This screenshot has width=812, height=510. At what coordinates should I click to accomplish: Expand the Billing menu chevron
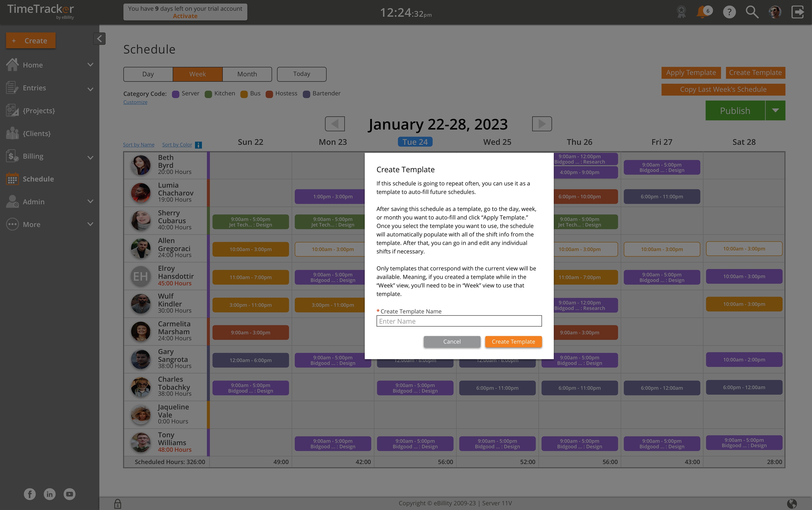pyautogui.click(x=90, y=157)
